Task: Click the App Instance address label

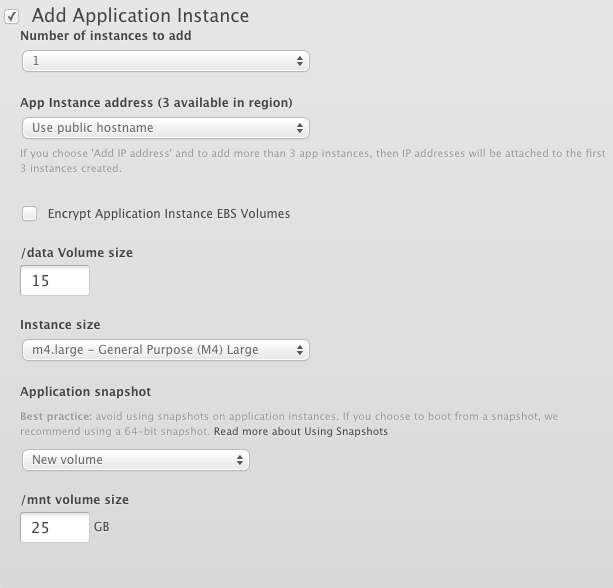Action: 156,103
